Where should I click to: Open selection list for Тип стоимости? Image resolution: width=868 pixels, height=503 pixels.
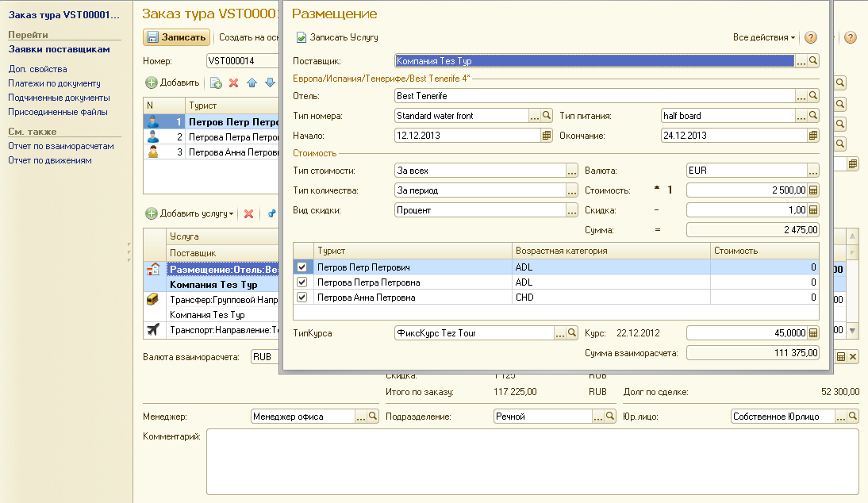point(572,171)
